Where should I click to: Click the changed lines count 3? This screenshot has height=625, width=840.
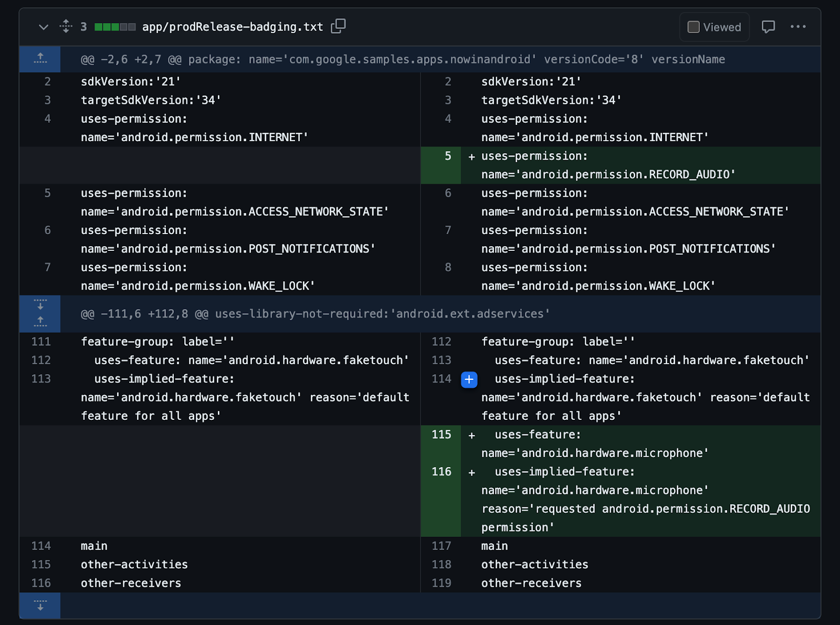pyautogui.click(x=83, y=27)
